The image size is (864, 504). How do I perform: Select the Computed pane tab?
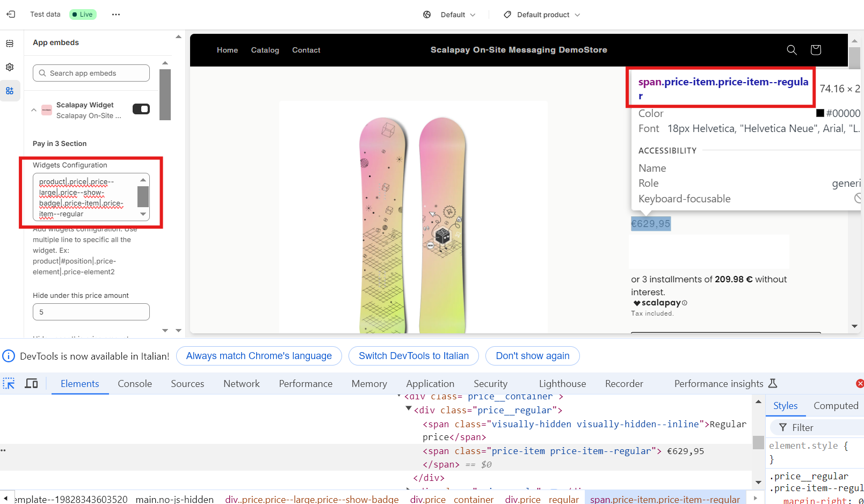tap(836, 406)
